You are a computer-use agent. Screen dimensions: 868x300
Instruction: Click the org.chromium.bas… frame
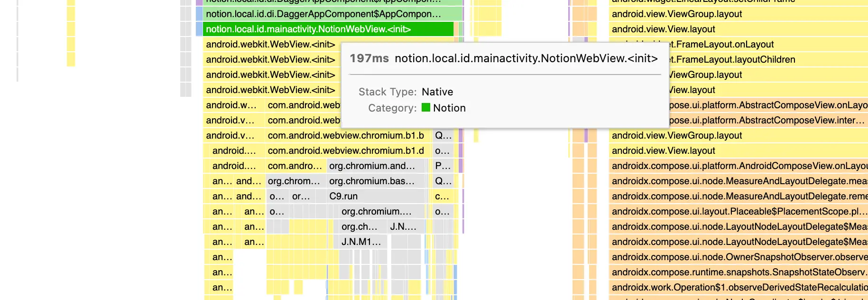coord(372,181)
